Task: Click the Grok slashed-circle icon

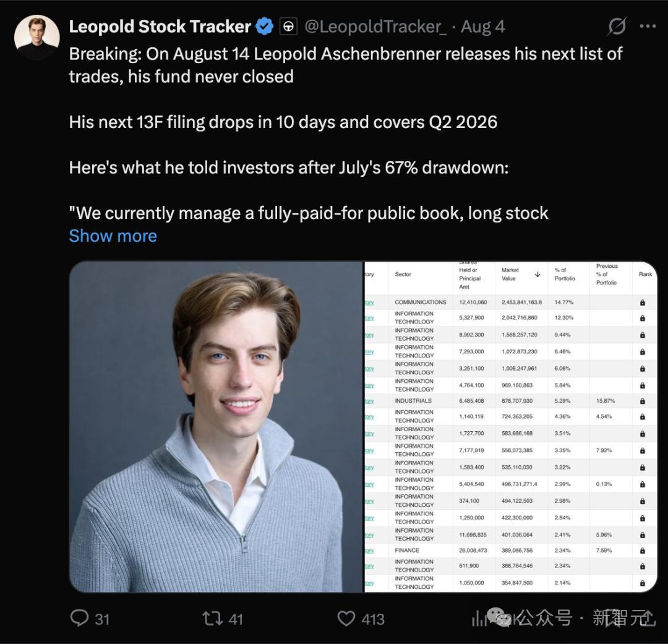Action: pyautogui.click(x=617, y=27)
